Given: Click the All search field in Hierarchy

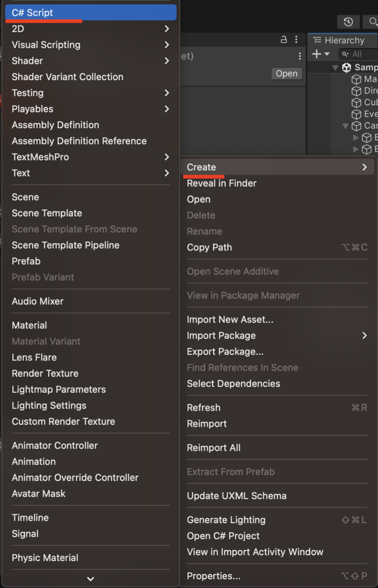Looking at the screenshot, I should [357, 54].
